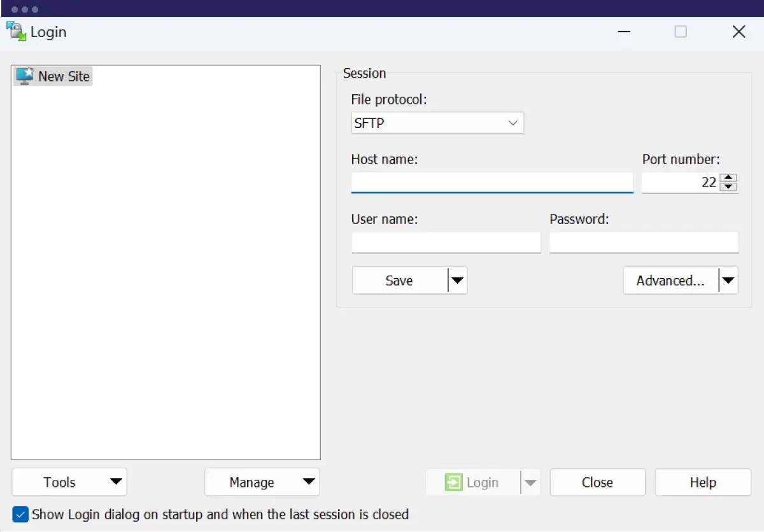Expand the Advanced button dropdown arrow
The width and height of the screenshot is (764, 532).
(x=728, y=281)
